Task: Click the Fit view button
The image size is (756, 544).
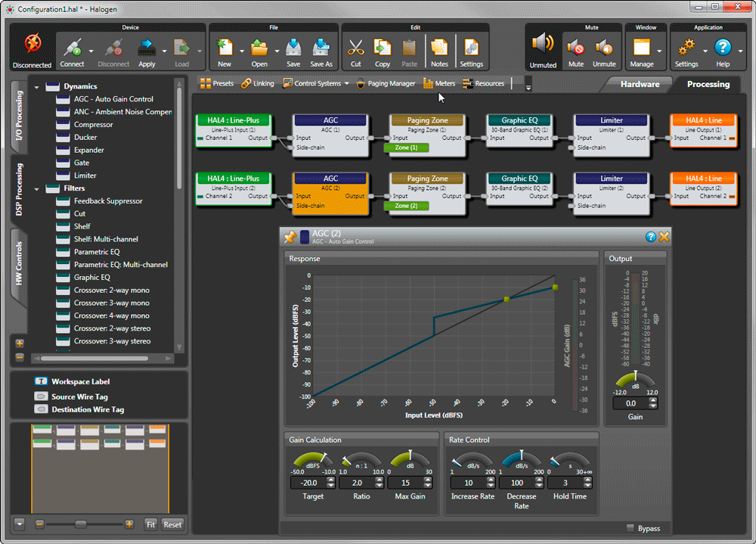Action: 151,524
